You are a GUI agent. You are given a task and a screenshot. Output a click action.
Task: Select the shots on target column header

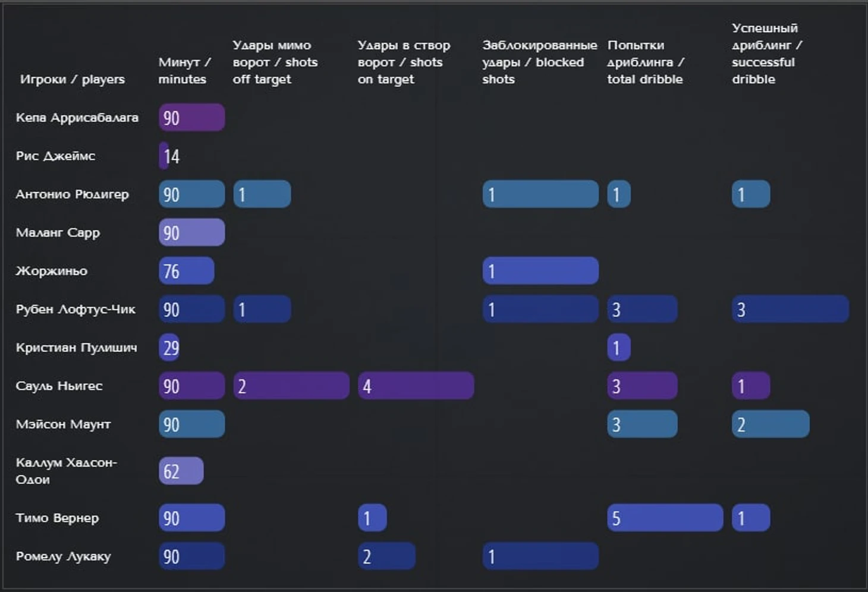click(x=404, y=62)
